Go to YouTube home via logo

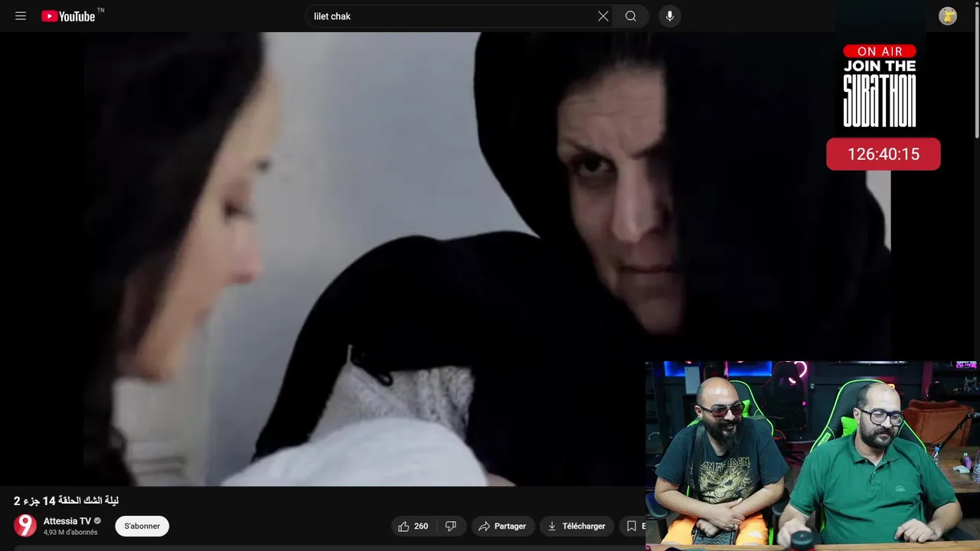pos(68,16)
